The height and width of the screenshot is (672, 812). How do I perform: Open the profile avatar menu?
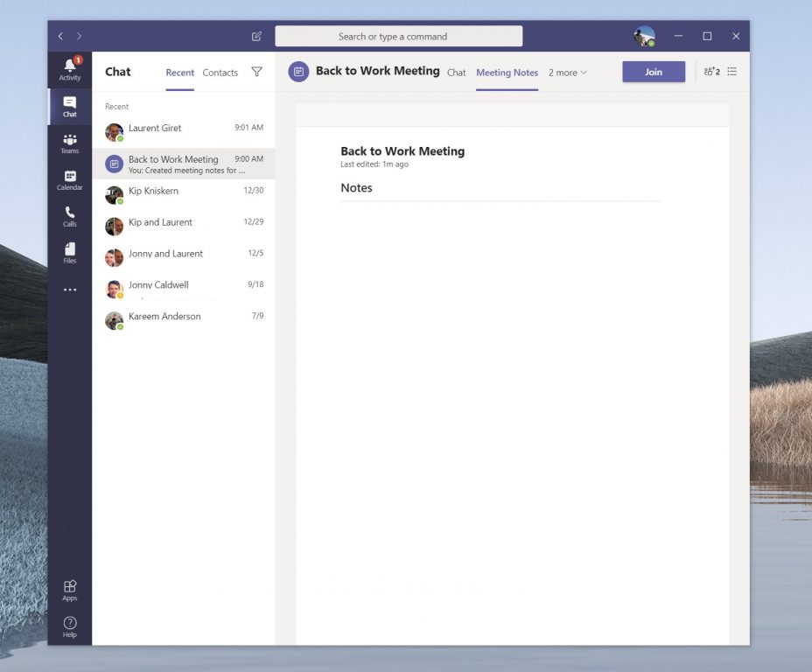644,37
